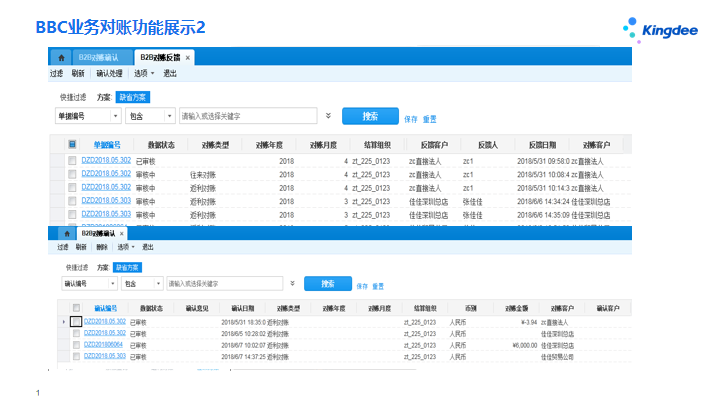Click the 搜索 button in lower window
Viewport: 720px width, 405px height.
click(328, 284)
